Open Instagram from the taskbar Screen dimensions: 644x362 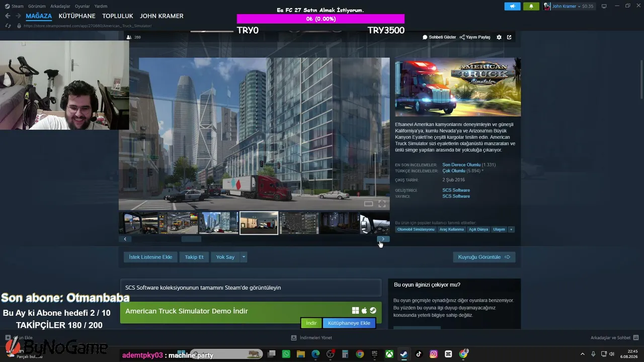click(434, 354)
